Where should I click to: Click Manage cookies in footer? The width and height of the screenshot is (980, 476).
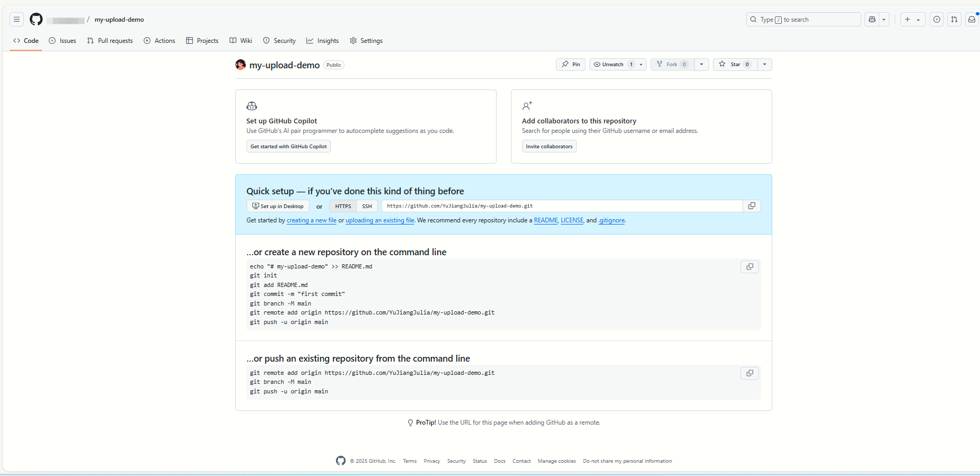point(557,461)
